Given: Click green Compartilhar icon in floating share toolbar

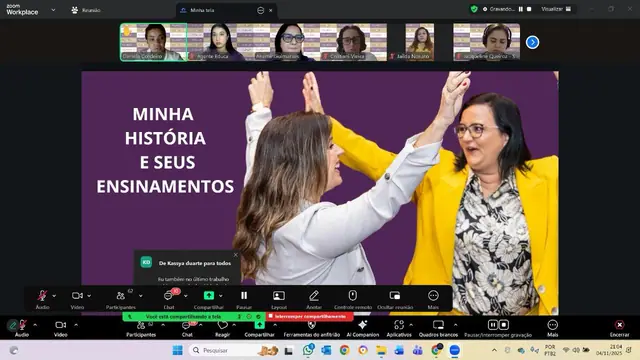Looking at the screenshot, I should (209, 295).
